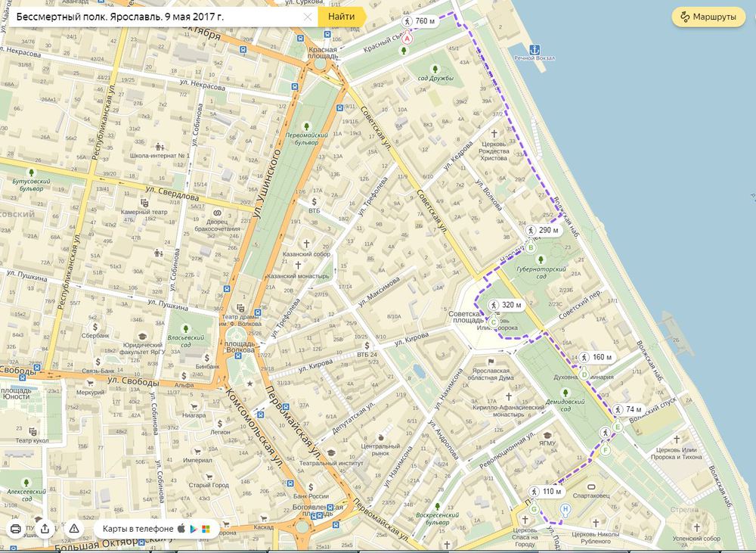This screenshot has height=553, width=756.
Task: Click the Казанский собор cross icon
Action: 306,244
